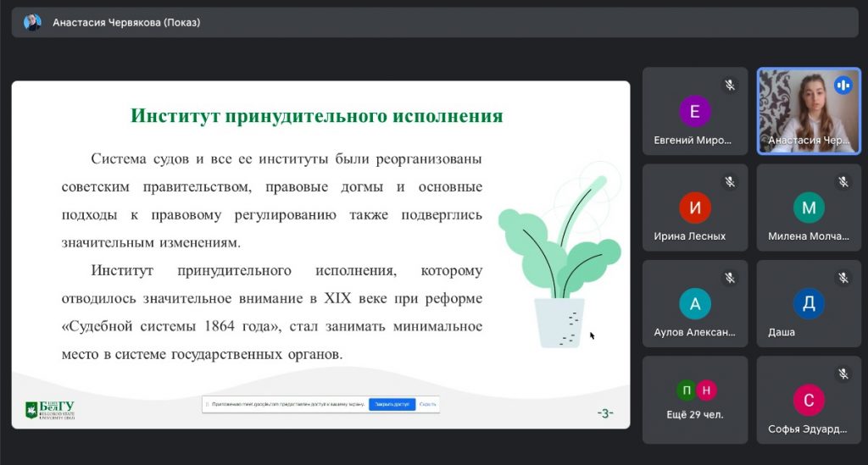Click the drag handle of the screen-sharing bar
This screenshot has width=868, height=465.
click(208, 404)
